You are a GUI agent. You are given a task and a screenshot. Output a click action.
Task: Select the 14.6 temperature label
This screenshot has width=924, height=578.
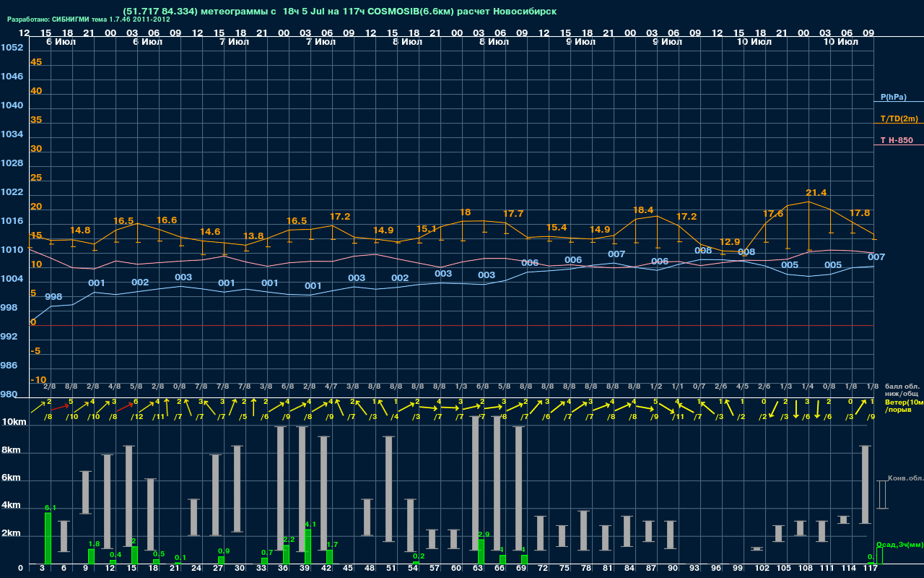pyautogui.click(x=210, y=232)
